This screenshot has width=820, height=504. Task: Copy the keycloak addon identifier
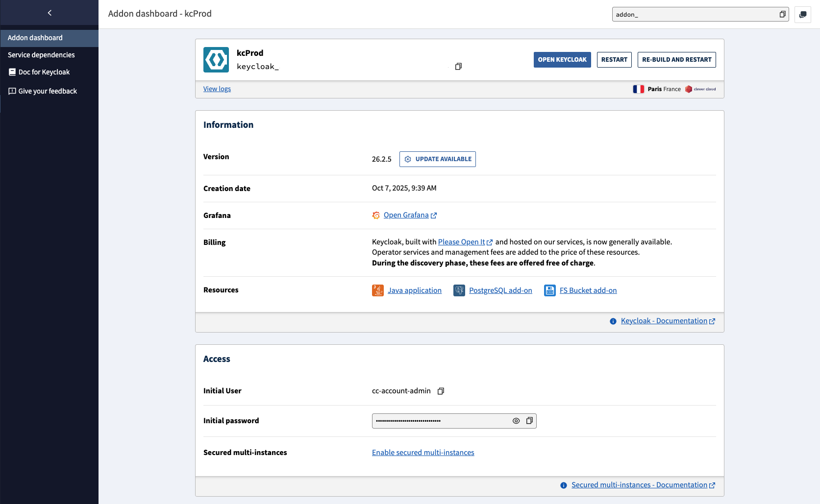point(458,67)
